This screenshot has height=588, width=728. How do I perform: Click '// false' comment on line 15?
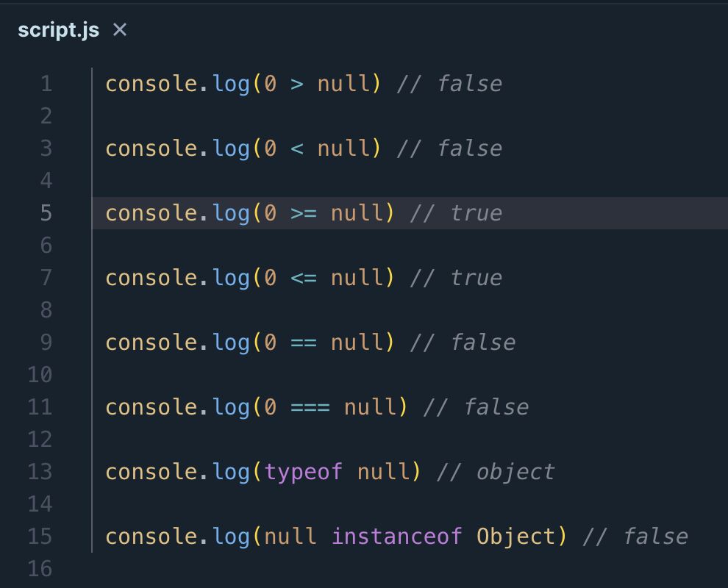tap(635, 537)
